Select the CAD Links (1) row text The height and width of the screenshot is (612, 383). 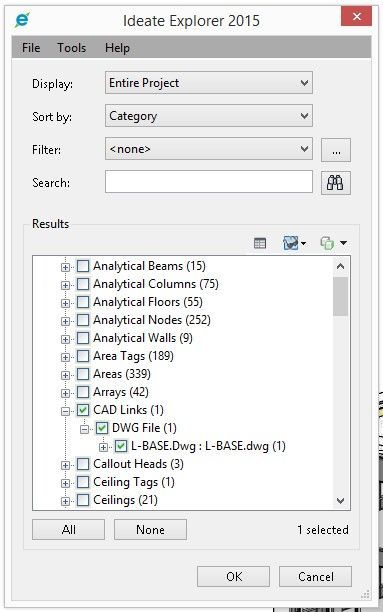point(128,410)
